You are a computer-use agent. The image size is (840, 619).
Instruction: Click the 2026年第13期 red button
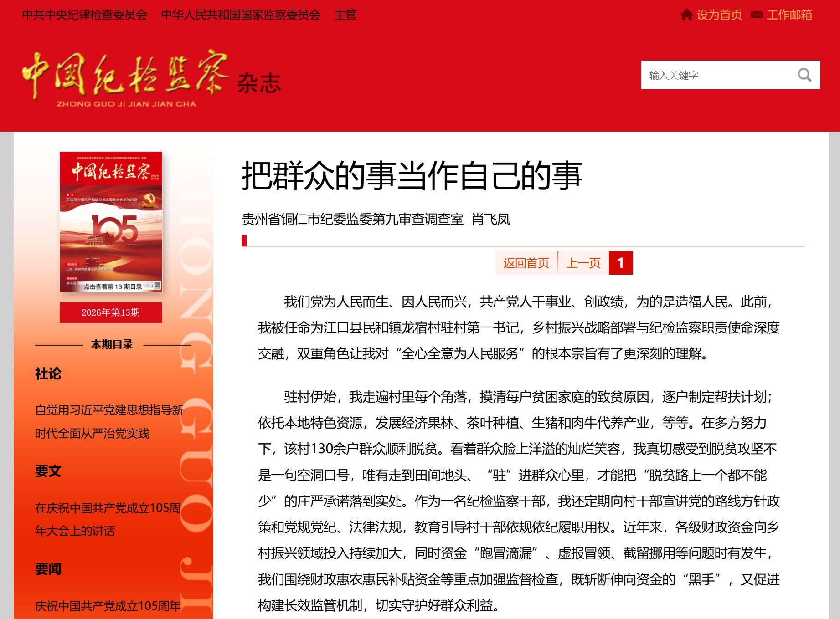111,312
